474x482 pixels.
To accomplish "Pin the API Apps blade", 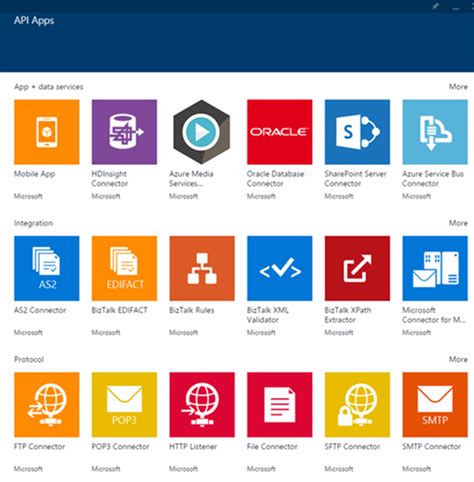I will tap(435, 6).
